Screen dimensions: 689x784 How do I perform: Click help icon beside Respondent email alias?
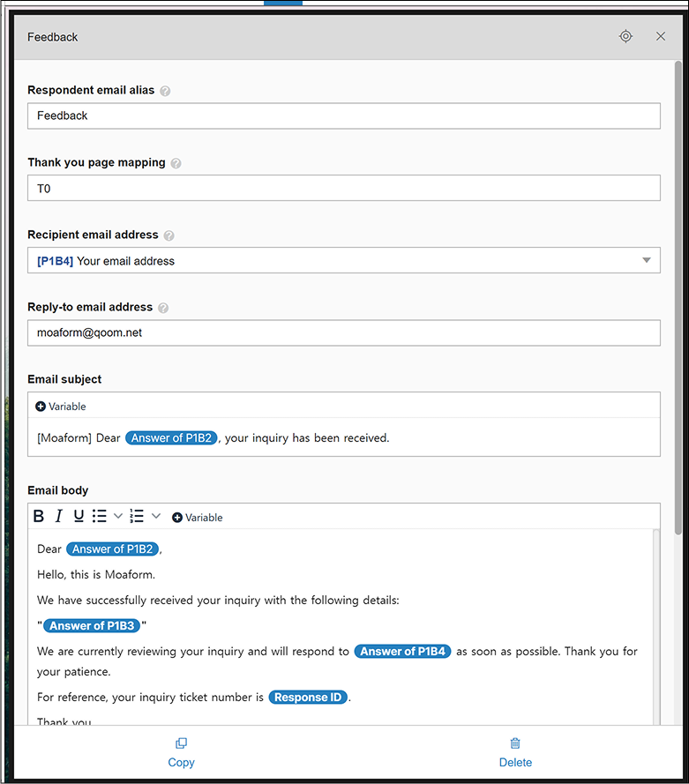pyautogui.click(x=165, y=91)
